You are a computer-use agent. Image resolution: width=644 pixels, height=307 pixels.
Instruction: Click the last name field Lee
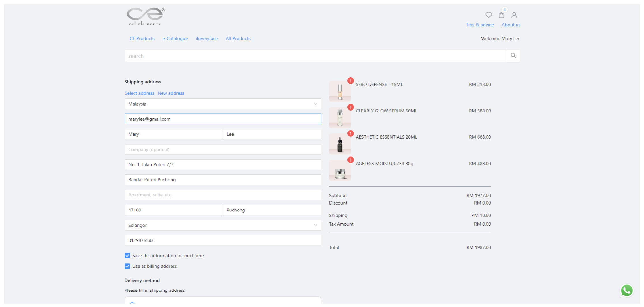tap(272, 134)
